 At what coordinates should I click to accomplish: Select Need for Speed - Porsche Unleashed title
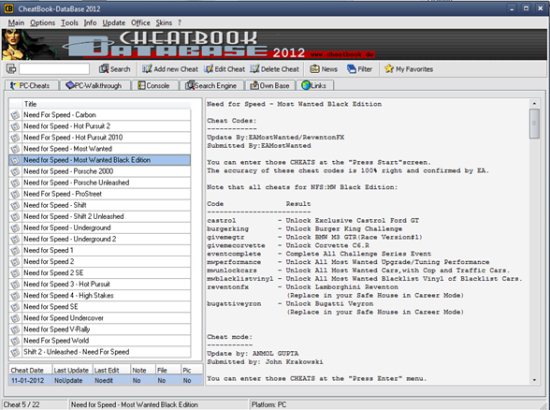76,183
